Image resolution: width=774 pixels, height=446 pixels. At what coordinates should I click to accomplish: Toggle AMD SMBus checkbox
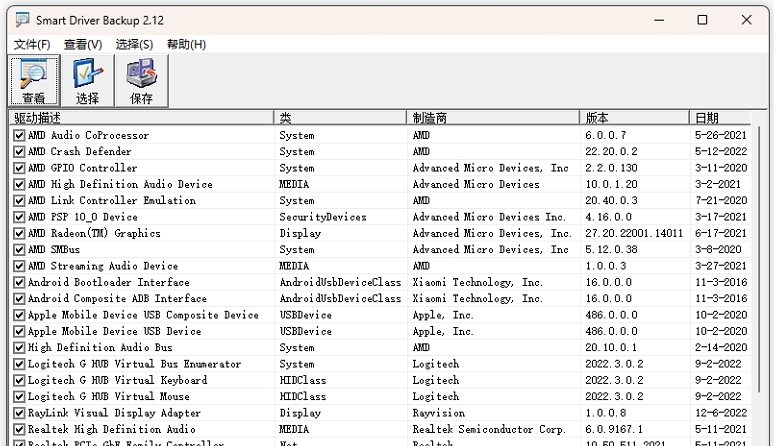19,249
